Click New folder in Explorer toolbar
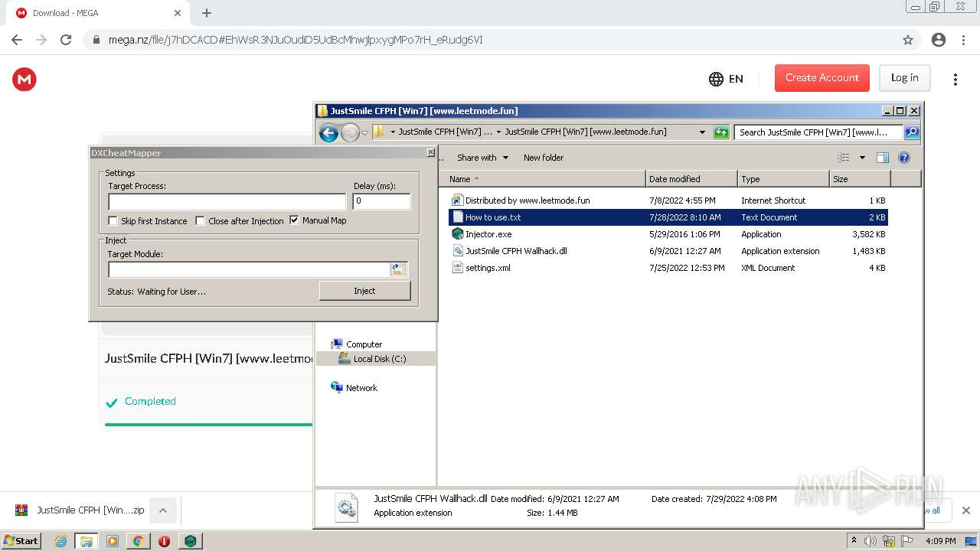The height and width of the screenshot is (551, 980). pos(544,158)
